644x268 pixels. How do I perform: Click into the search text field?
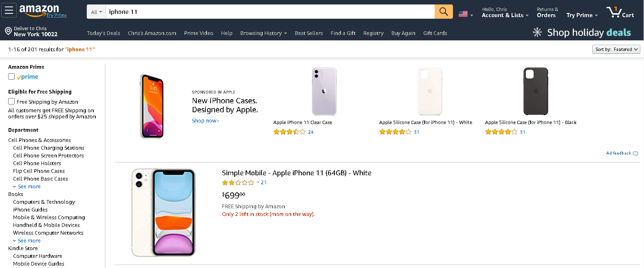pos(269,12)
